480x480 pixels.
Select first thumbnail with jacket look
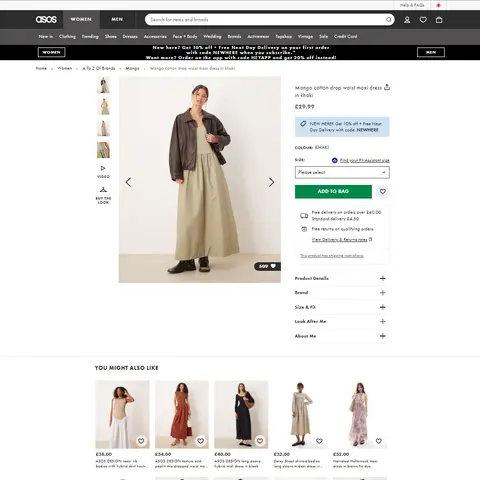[x=103, y=85]
